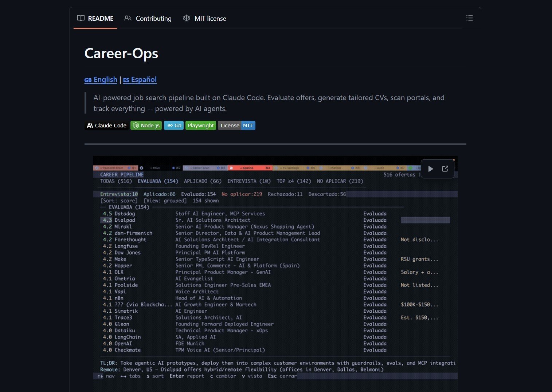This screenshot has height=392, width=552.
Task: Click the Playwright badge
Action: coord(200,125)
